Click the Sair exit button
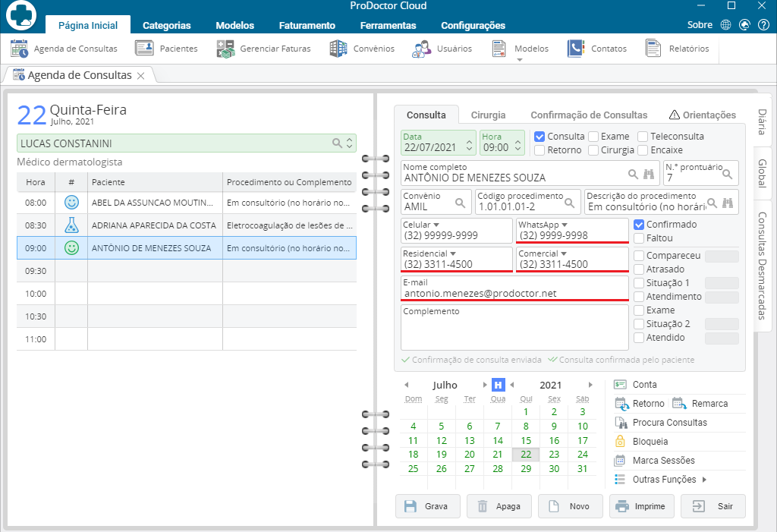 click(713, 506)
